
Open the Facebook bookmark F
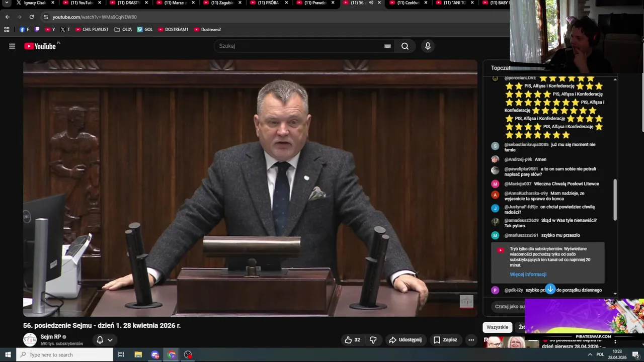point(24,30)
